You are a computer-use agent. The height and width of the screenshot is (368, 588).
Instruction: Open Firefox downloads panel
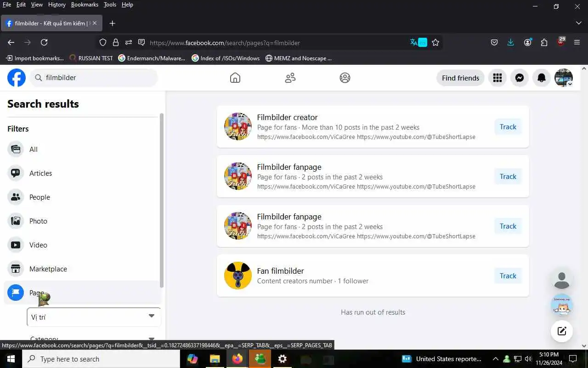click(x=511, y=42)
